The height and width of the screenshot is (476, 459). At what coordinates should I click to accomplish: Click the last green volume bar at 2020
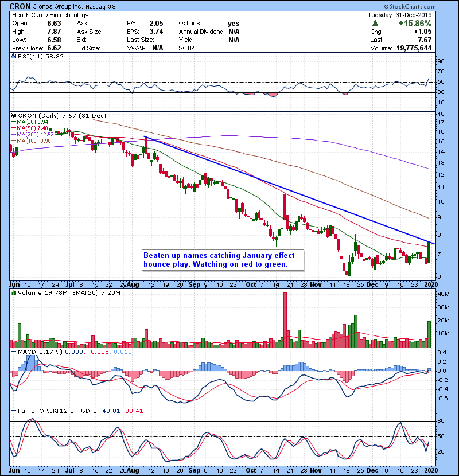coord(429,334)
